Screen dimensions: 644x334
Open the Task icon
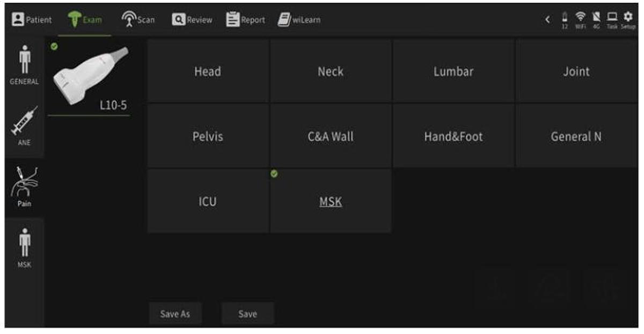613,20
